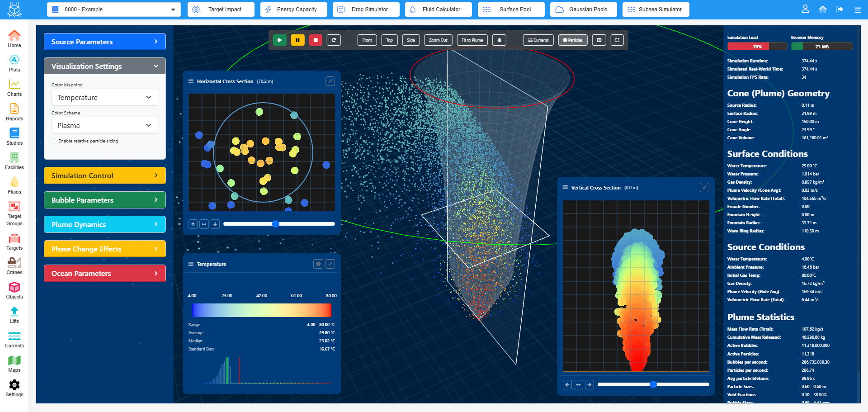Open the Color Mapping dropdown
The width and height of the screenshot is (868, 412).
[104, 97]
